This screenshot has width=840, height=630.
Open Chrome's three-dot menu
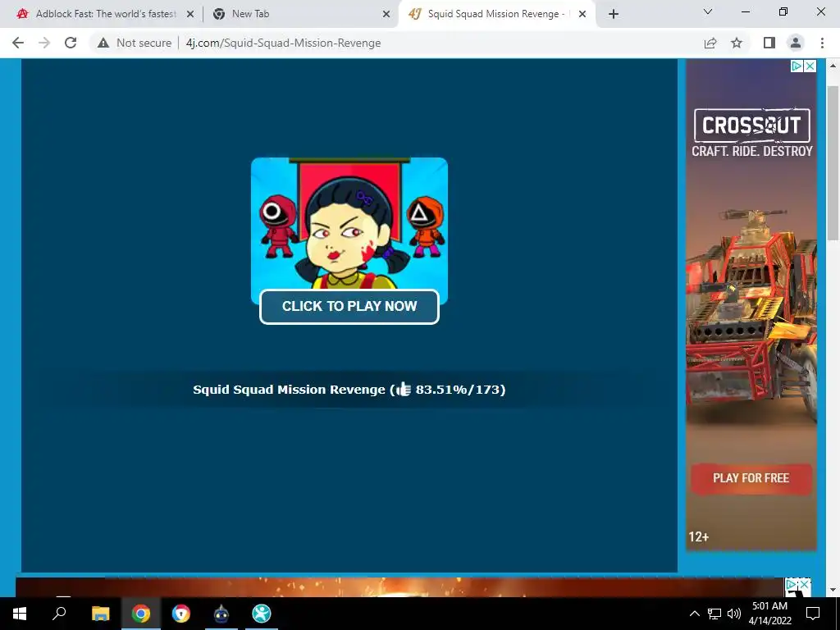click(x=822, y=43)
